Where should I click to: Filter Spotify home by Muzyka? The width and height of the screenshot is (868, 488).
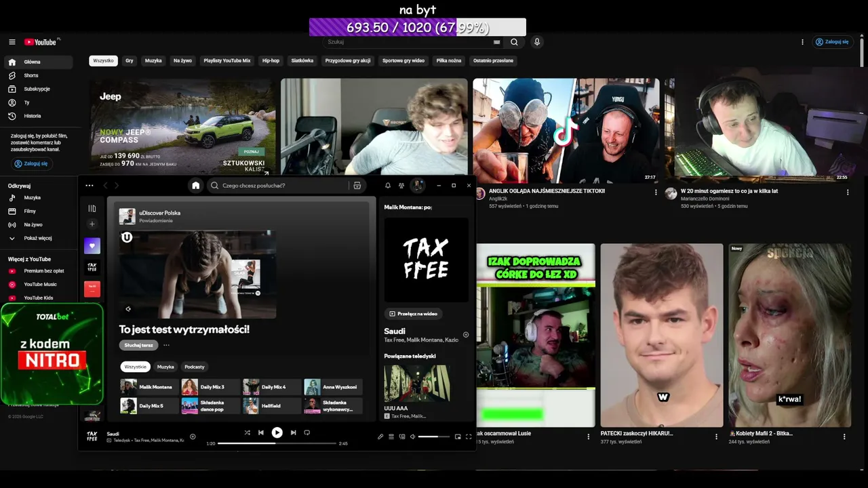(165, 367)
